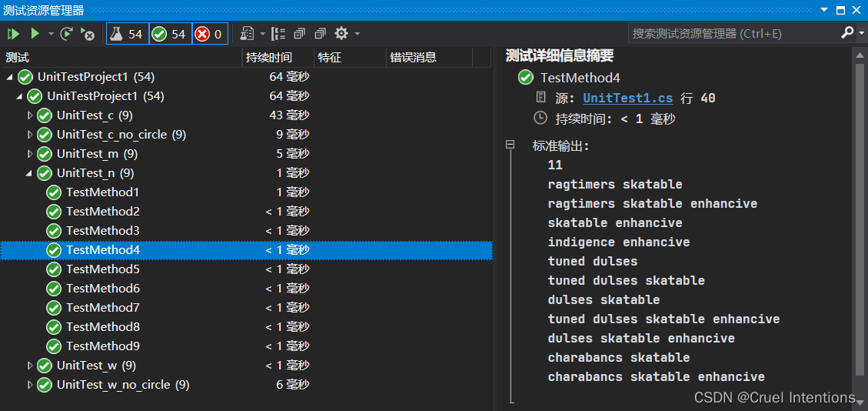Expand the UnitTest_c_no_circle (9) node
The height and width of the screenshot is (411, 868).
point(30,135)
